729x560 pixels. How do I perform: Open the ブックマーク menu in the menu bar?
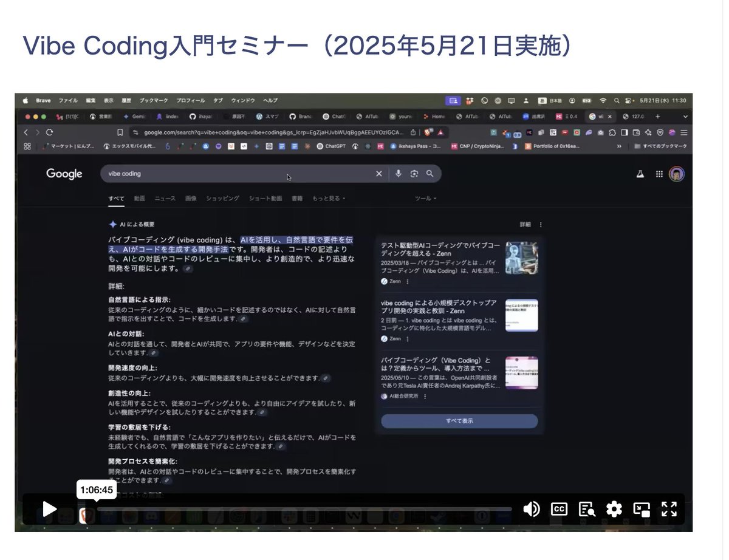point(153,100)
